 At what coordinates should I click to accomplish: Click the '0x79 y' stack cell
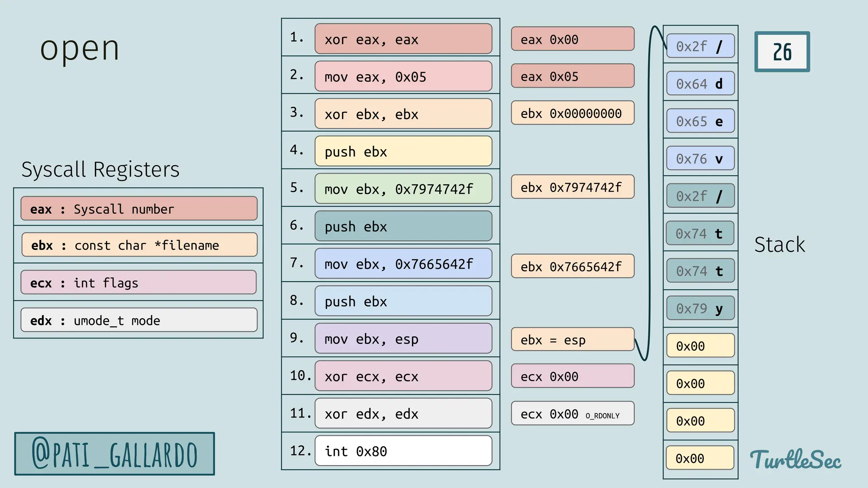coord(700,308)
